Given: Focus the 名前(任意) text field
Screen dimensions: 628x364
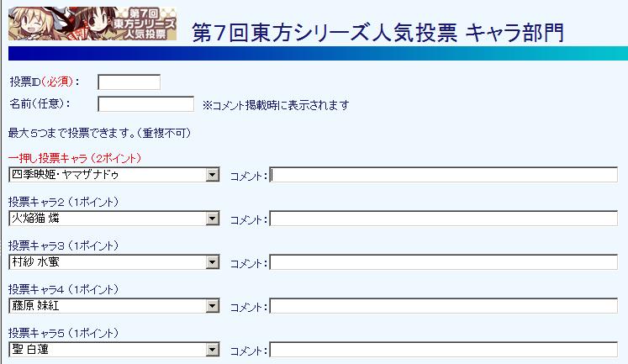Looking at the screenshot, I should click(x=145, y=104).
